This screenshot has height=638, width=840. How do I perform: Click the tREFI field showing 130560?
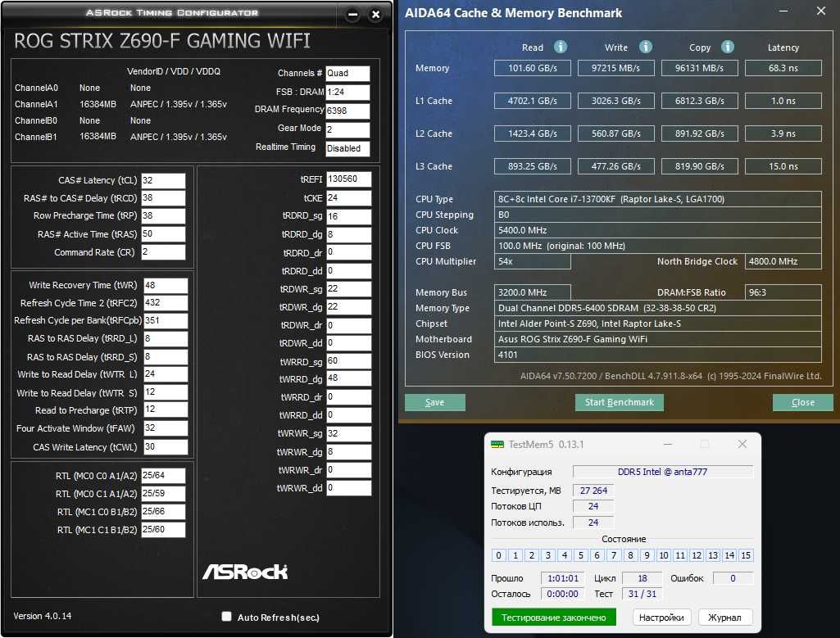(349, 179)
